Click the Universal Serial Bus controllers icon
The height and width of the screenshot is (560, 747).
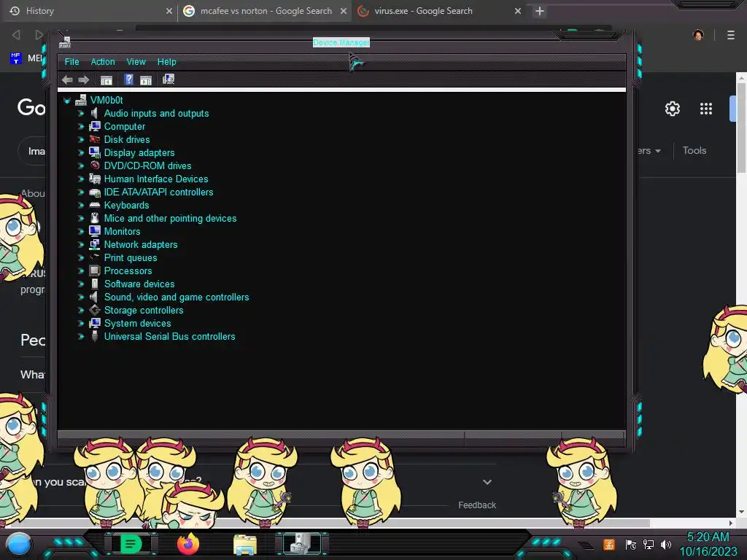point(94,336)
